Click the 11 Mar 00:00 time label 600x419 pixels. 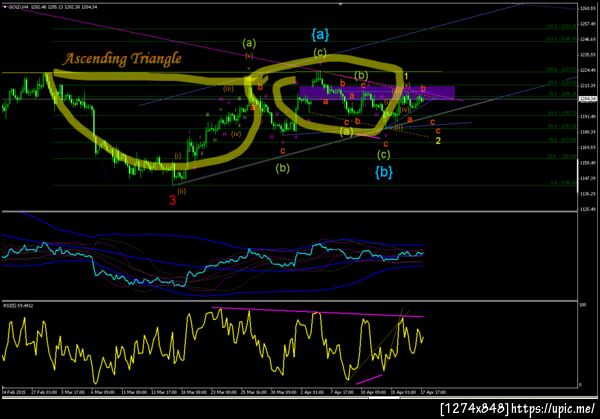134,392
